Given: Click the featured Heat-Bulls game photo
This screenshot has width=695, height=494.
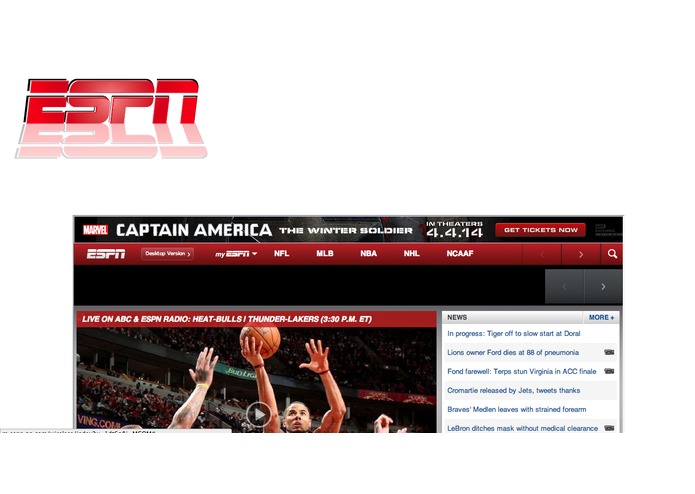Looking at the screenshot, I should [256, 380].
